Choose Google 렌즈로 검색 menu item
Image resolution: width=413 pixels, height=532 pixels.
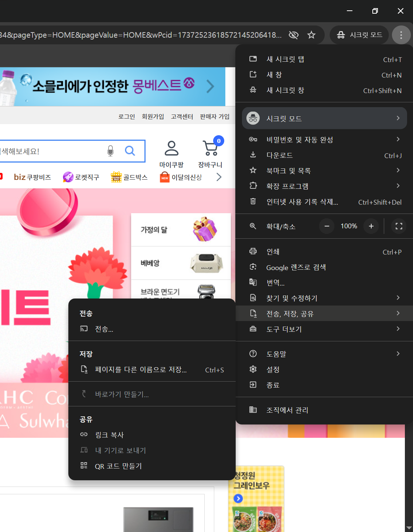(x=324, y=267)
